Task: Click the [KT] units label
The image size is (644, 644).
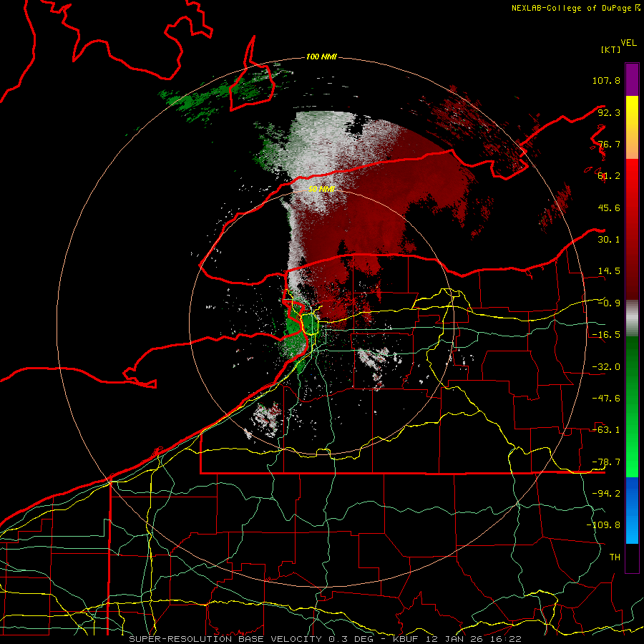Action: (x=611, y=49)
